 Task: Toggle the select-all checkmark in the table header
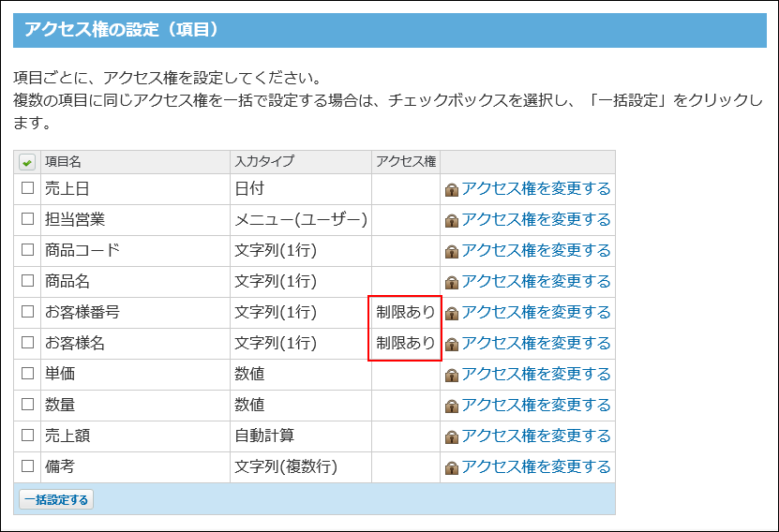[x=27, y=162]
